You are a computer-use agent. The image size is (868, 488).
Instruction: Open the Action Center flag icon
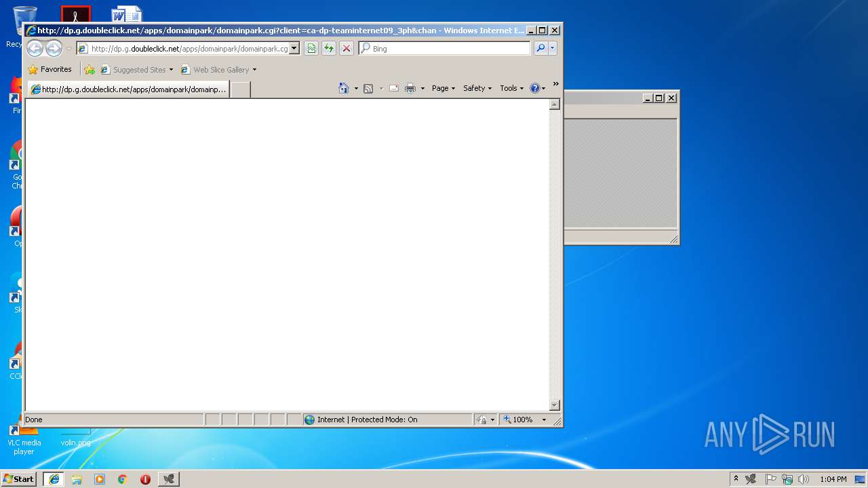click(771, 479)
